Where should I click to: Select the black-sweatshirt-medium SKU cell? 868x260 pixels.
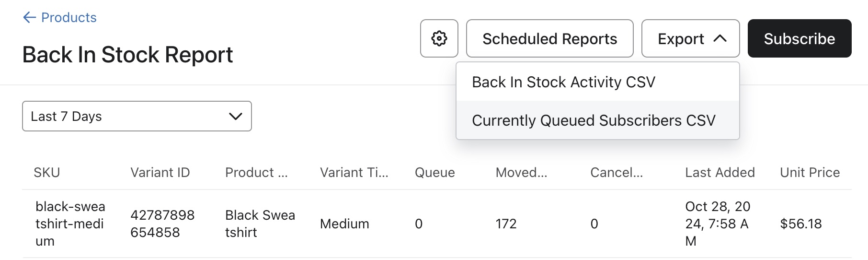pyautogui.click(x=70, y=224)
